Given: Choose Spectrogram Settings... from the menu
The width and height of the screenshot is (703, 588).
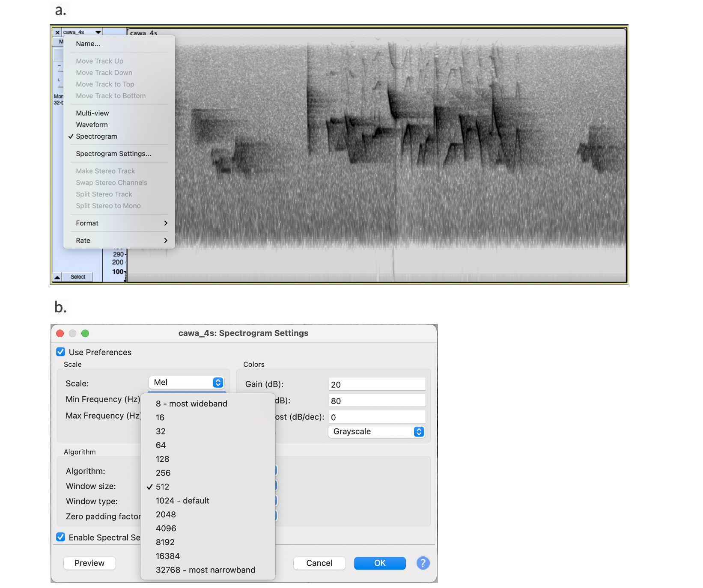Looking at the screenshot, I should point(113,154).
